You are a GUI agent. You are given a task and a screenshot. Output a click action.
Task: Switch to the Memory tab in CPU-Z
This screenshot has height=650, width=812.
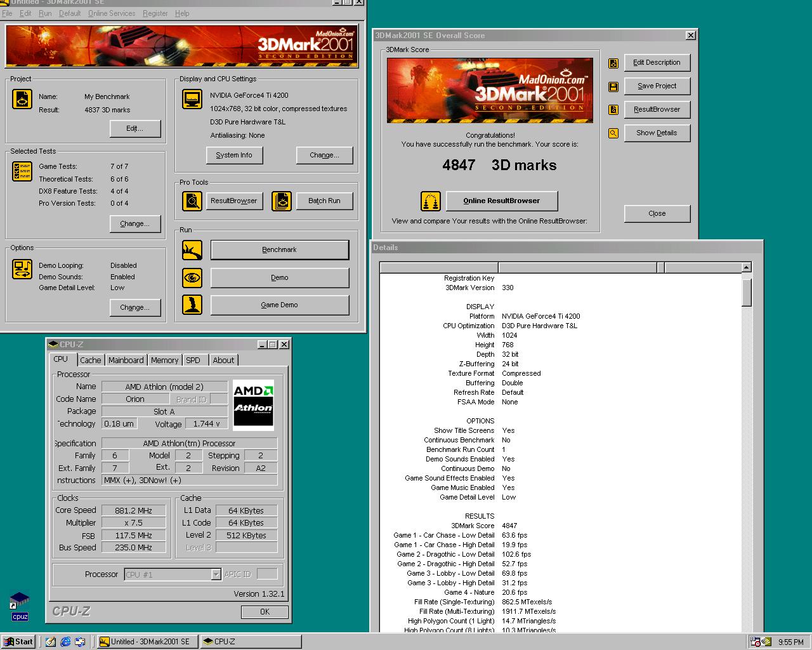click(x=164, y=361)
